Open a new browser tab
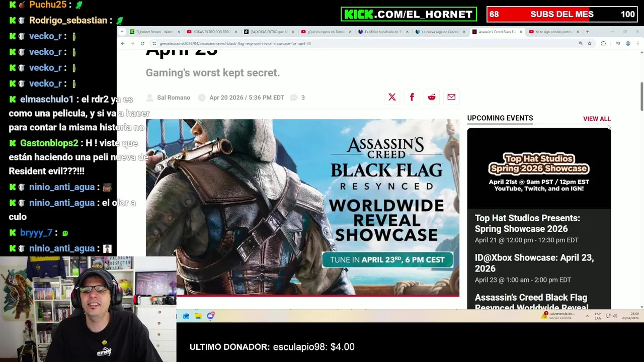Image resolution: width=644 pixels, height=362 pixels. click(587, 32)
